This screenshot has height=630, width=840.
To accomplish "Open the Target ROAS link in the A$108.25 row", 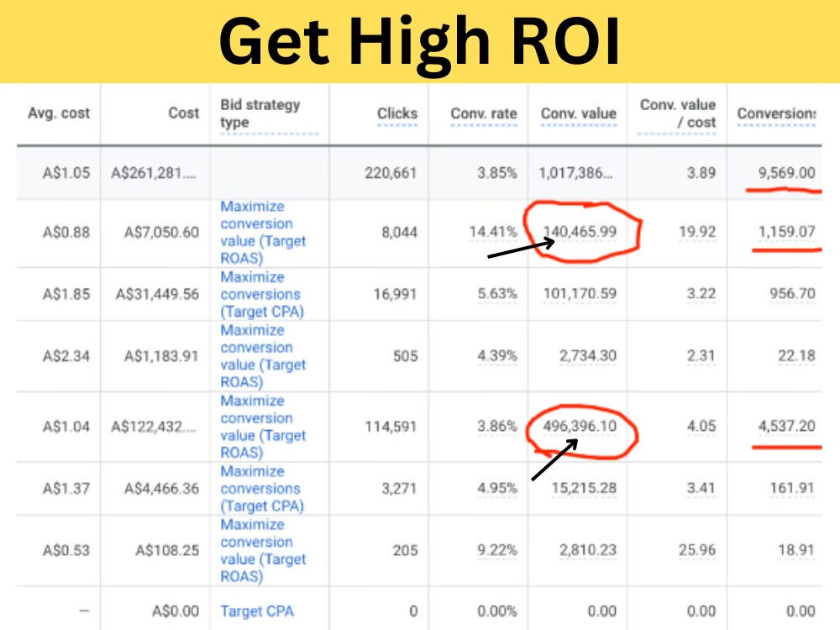I will point(263,550).
